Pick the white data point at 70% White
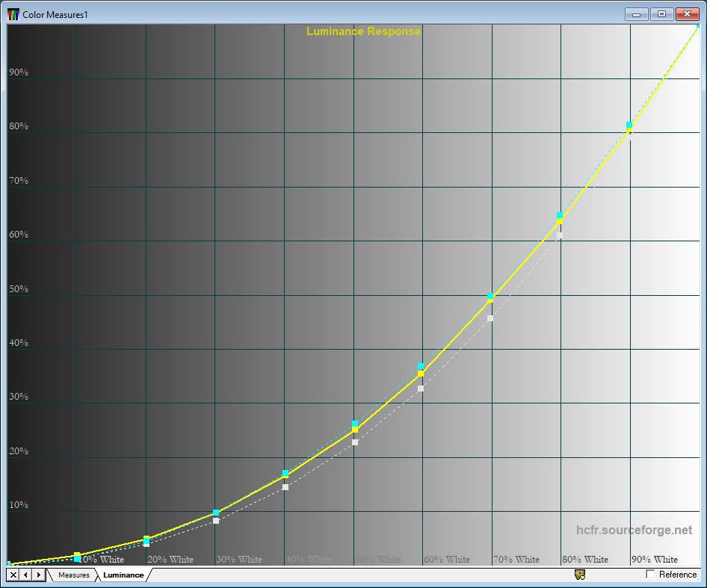 [490, 318]
